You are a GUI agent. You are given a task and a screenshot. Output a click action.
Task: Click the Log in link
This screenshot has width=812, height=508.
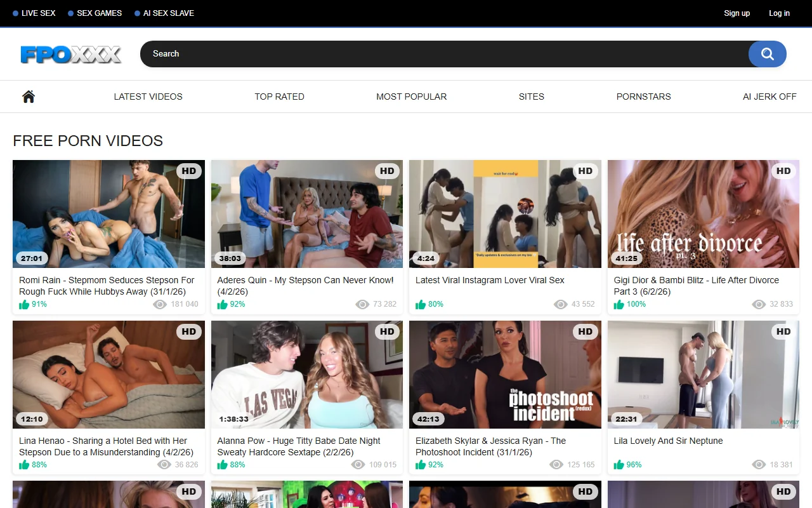coord(779,13)
